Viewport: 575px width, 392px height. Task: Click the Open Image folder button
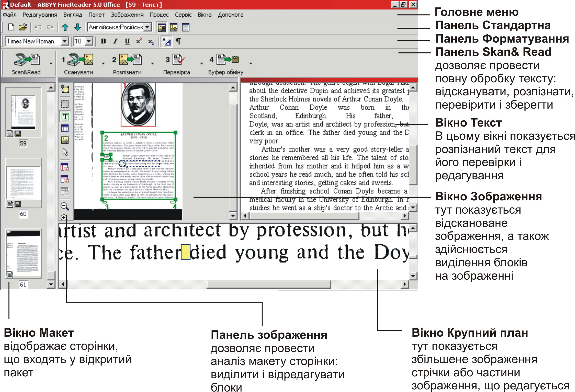coord(23,27)
